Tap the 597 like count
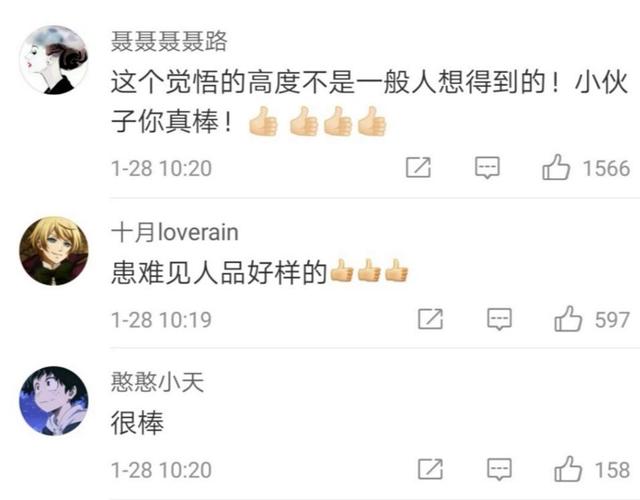This screenshot has height=500, width=640. click(612, 320)
